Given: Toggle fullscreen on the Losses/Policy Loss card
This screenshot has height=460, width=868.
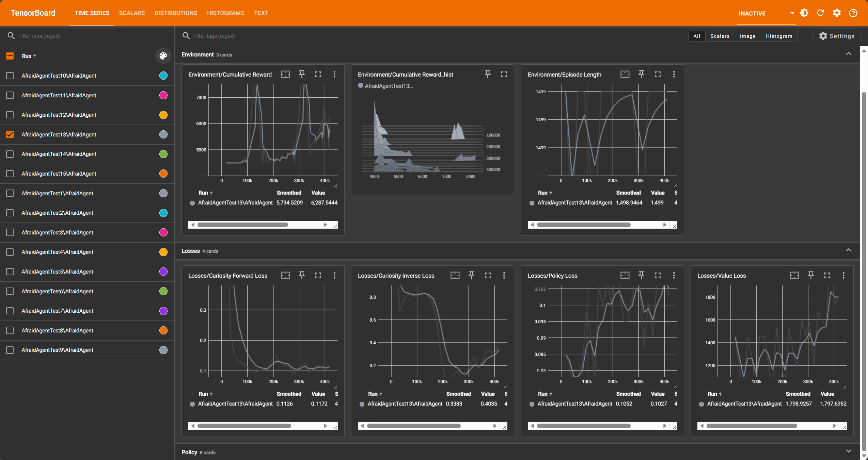Looking at the screenshot, I should (x=658, y=275).
